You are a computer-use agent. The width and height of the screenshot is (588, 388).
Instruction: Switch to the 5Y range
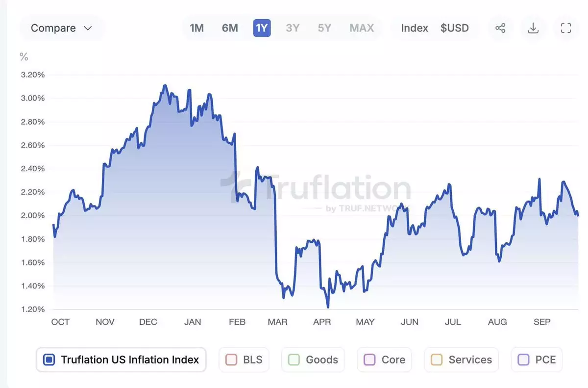tap(324, 28)
